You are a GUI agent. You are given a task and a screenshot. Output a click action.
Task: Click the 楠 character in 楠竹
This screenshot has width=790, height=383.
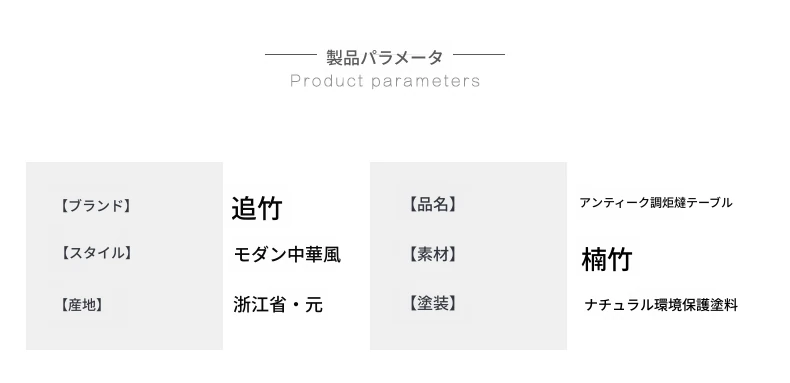[x=594, y=260]
